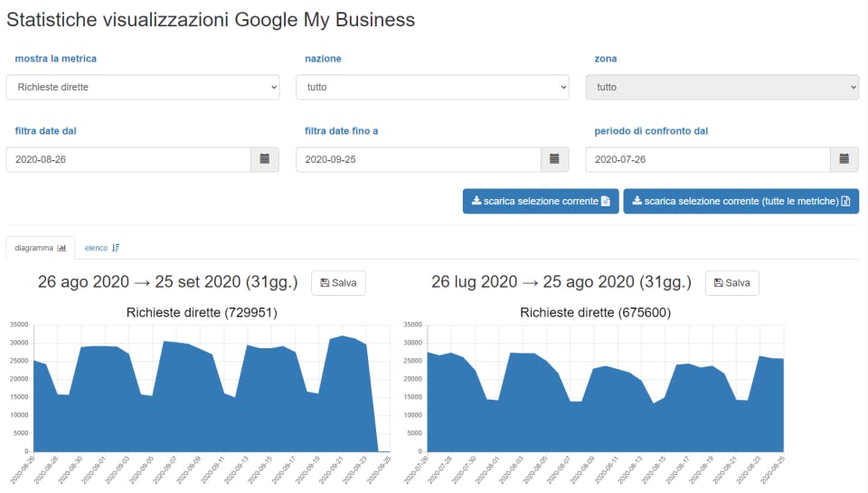Open calendar for 'periodo di confronto dal'

tap(844, 159)
